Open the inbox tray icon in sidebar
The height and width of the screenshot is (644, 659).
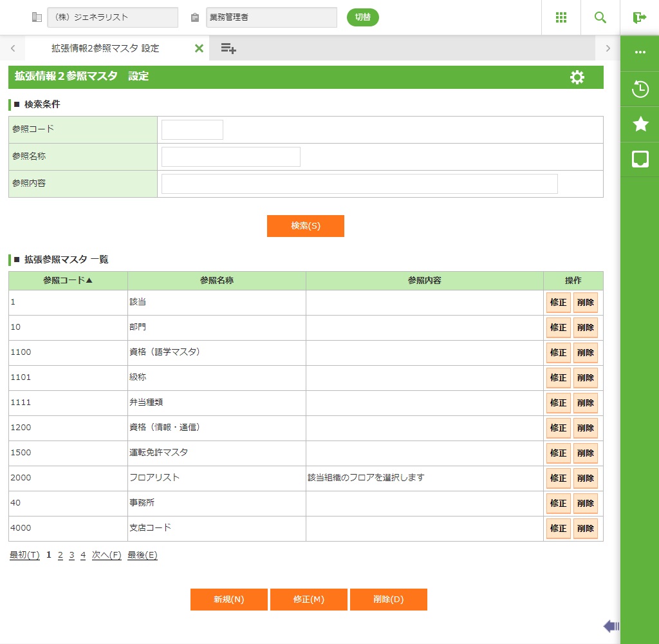tap(640, 159)
